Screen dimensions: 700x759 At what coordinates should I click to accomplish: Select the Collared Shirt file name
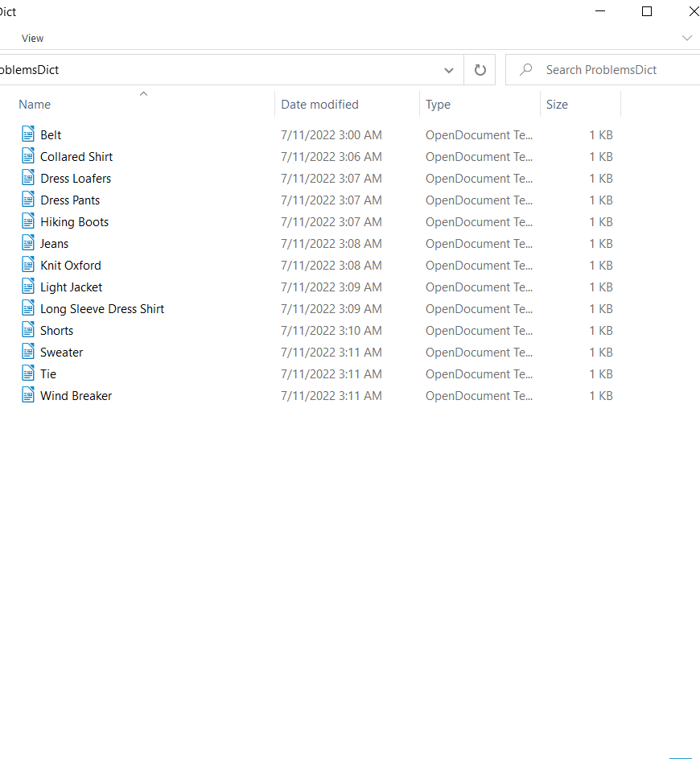76,157
